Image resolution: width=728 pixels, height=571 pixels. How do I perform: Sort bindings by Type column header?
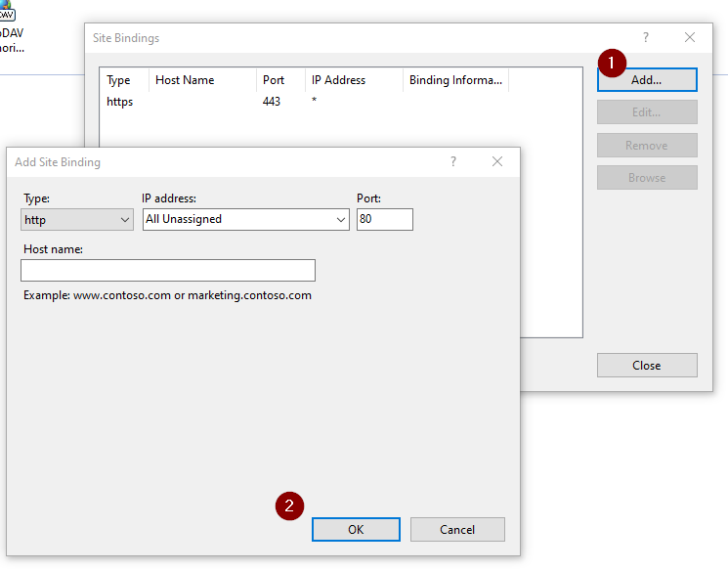point(125,80)
